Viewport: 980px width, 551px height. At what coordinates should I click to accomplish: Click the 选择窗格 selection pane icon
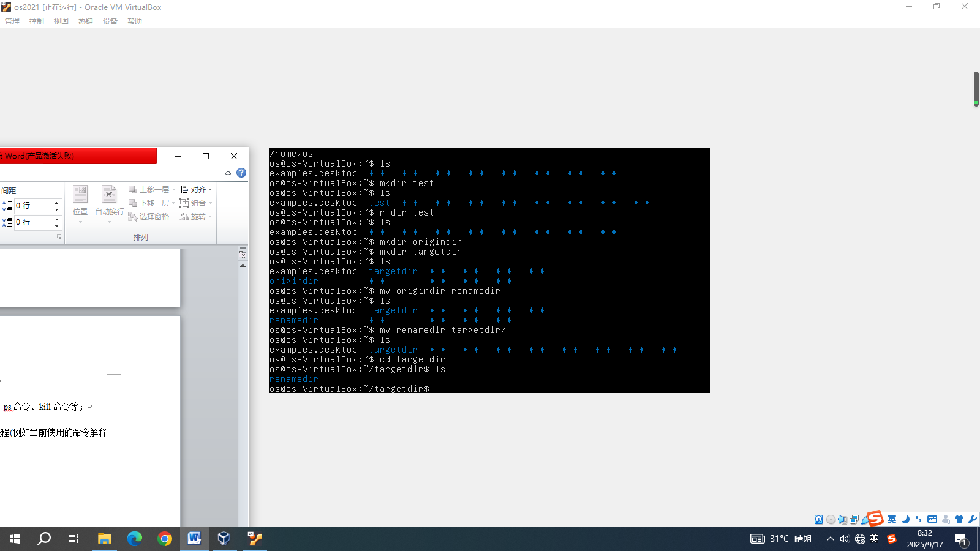click(148, 217)
